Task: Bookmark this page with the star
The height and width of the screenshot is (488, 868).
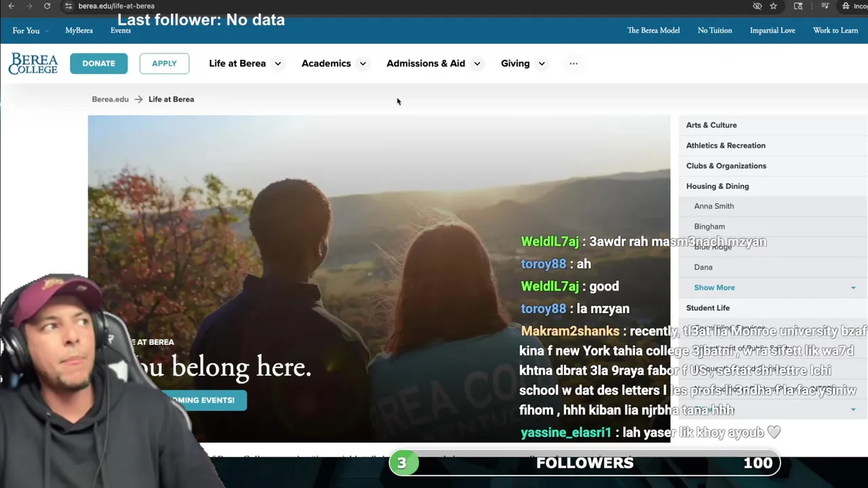Action: (773, 6)
